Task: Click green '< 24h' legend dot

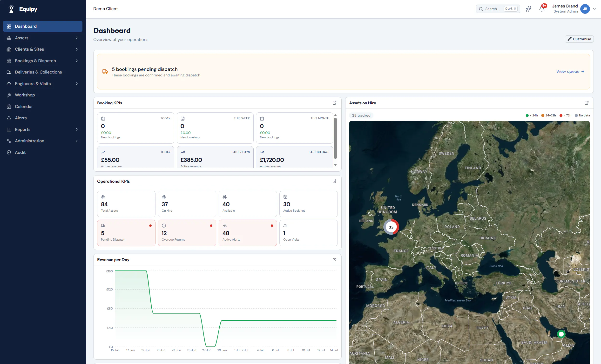Action: [x=527, y=116]
